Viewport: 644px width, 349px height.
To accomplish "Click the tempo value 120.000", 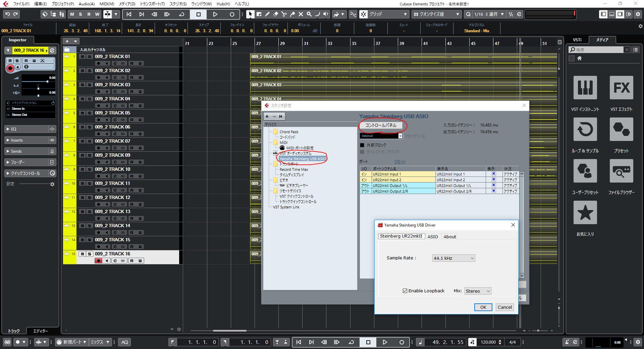I will tap(488, 342).
